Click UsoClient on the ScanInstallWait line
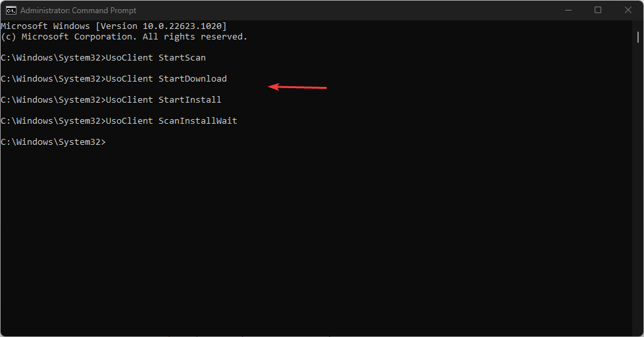Image resolution: width=644 pixels, height=337 pixels. (x=130, y=121)
